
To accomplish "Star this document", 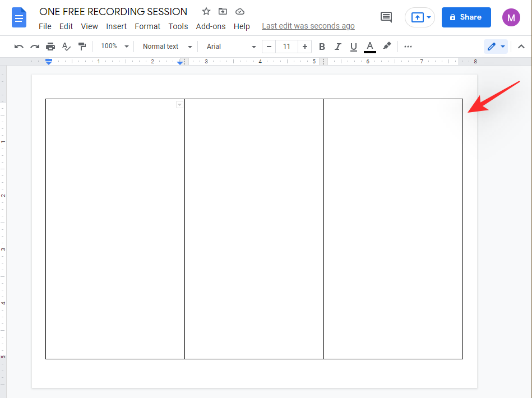I will coord(206,12).
